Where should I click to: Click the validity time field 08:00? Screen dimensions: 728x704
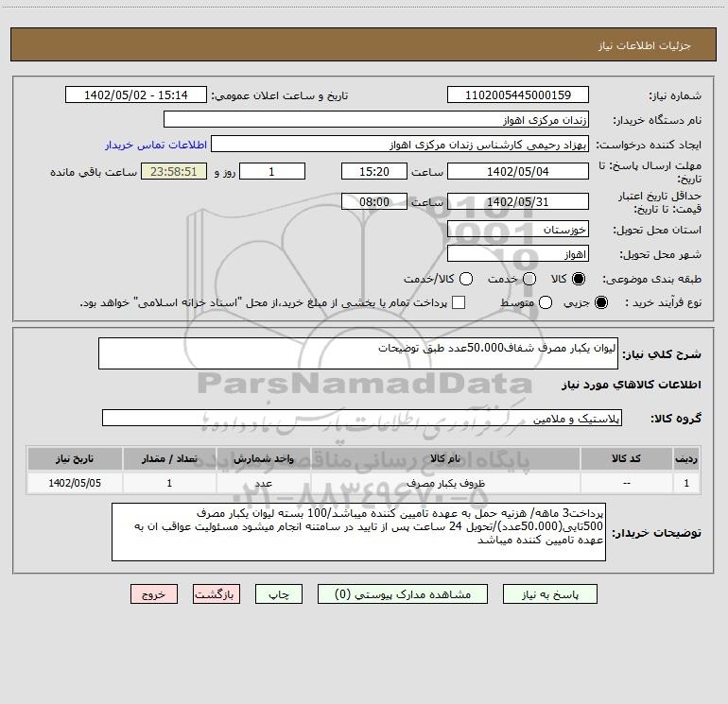pyautogui.click(x=374, y=201)
